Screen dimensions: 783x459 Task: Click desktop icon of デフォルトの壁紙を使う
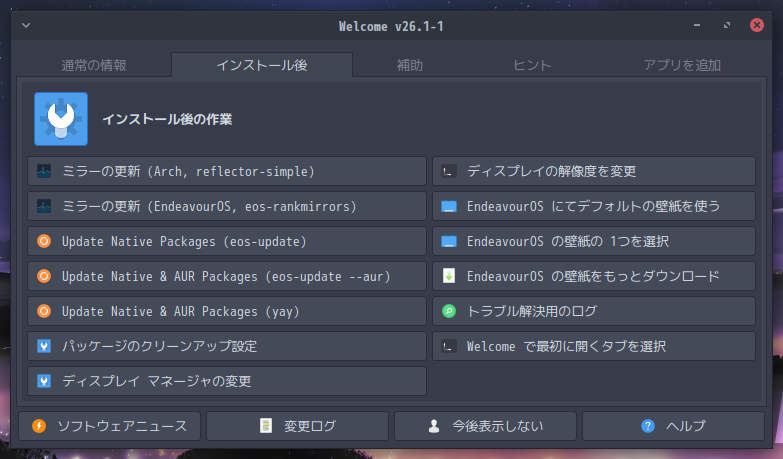click(448, 206)
